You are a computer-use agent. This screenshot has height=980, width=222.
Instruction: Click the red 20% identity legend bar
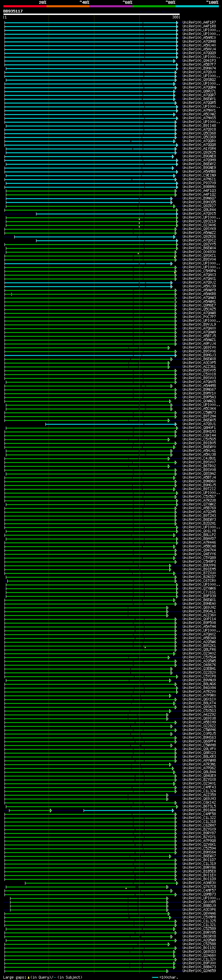[25, 6]
